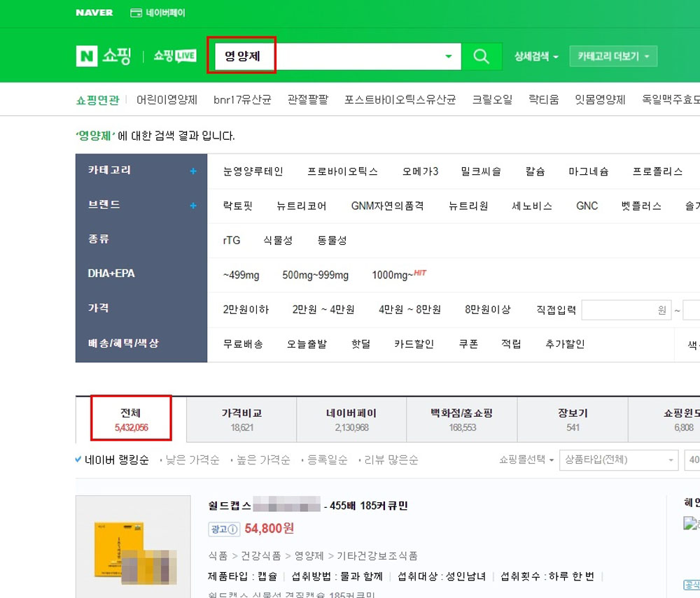700x598 pixels.
Task: Open 쇼핑몰선택 dropdown
Action: click(526, 460)
